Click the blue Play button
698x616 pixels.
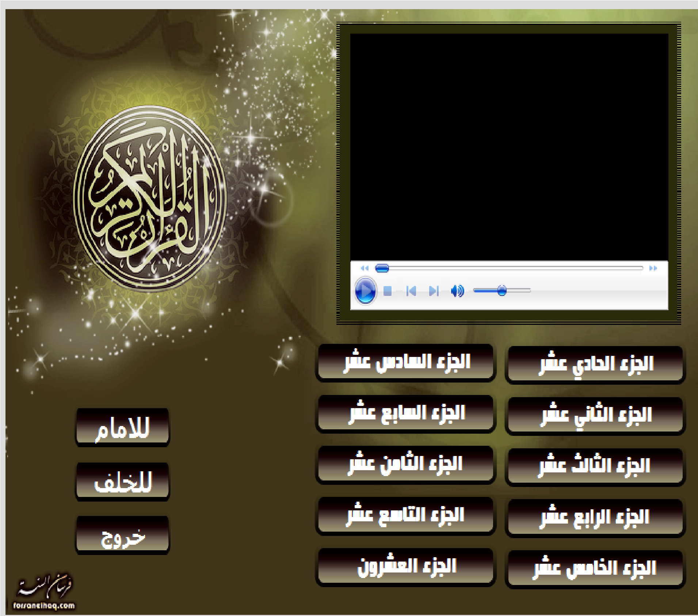(x=365, y=291)
